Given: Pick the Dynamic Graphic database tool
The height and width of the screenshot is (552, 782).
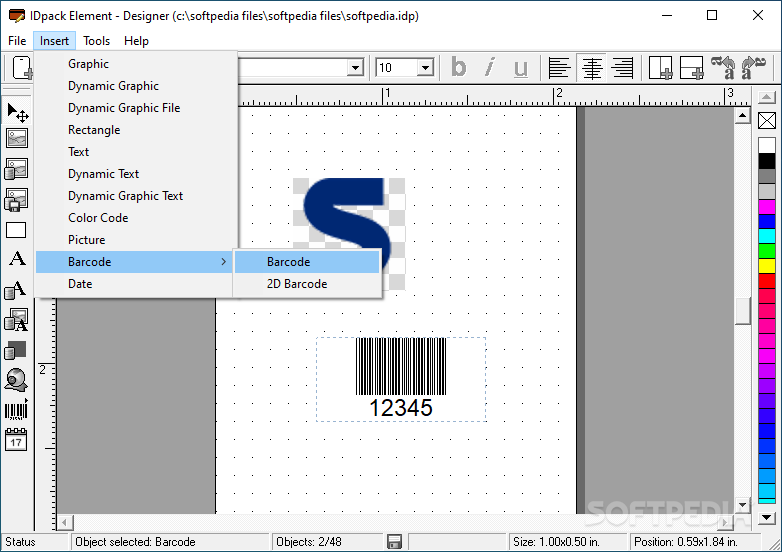Looking at the screenshot, I should pos(16,169).
